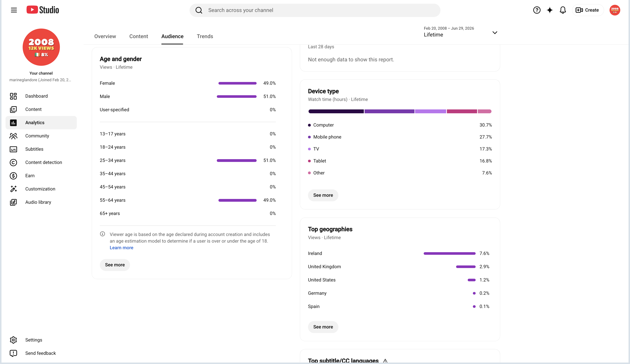Click See more under Top geographies
630x364 pixels.
pyautogui.click(x=323, y=327)
